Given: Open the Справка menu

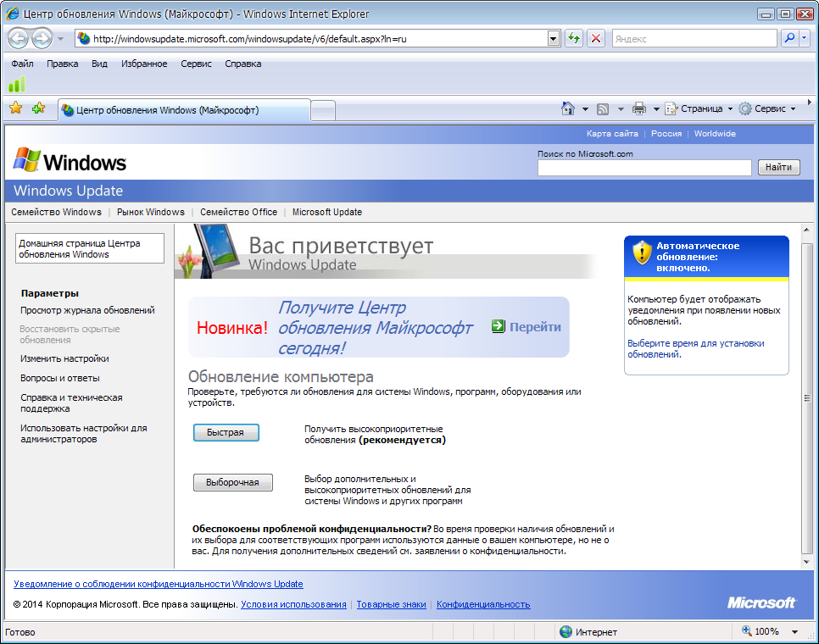Looking at the screenshot, I should click(x=242, y=64).
